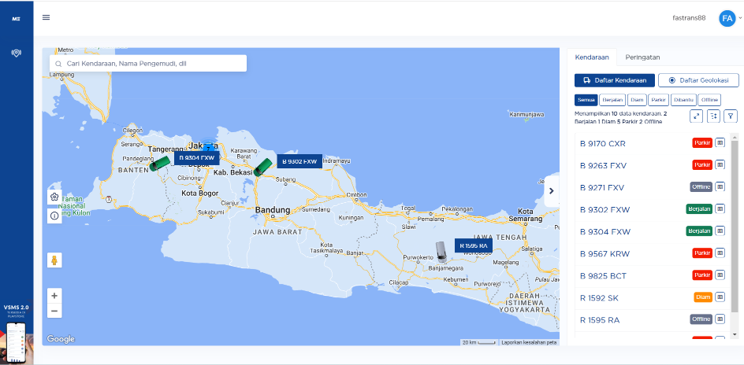The width and height of the screenshot is (744, 365).
Task: Click the fastrans88 username
Action: tap(689, 18)
